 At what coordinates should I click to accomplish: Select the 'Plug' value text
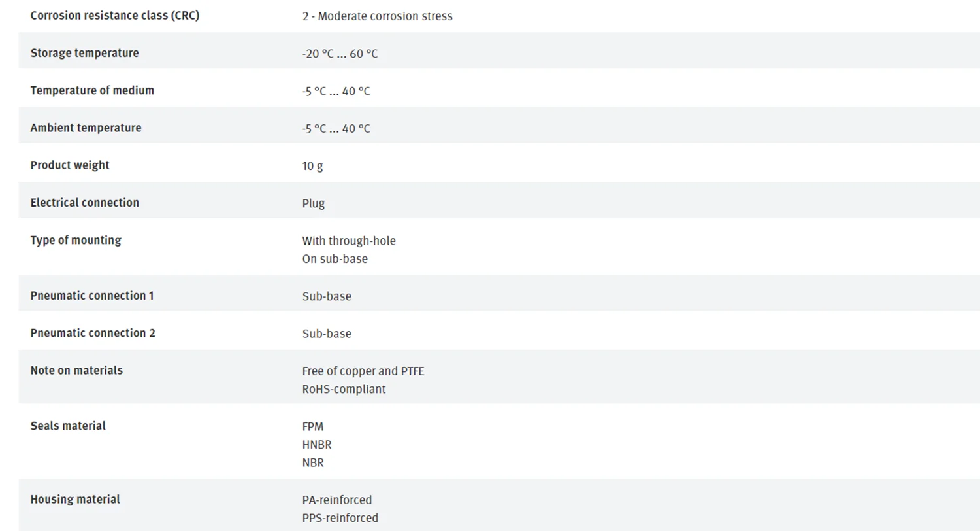click(313, 203)
